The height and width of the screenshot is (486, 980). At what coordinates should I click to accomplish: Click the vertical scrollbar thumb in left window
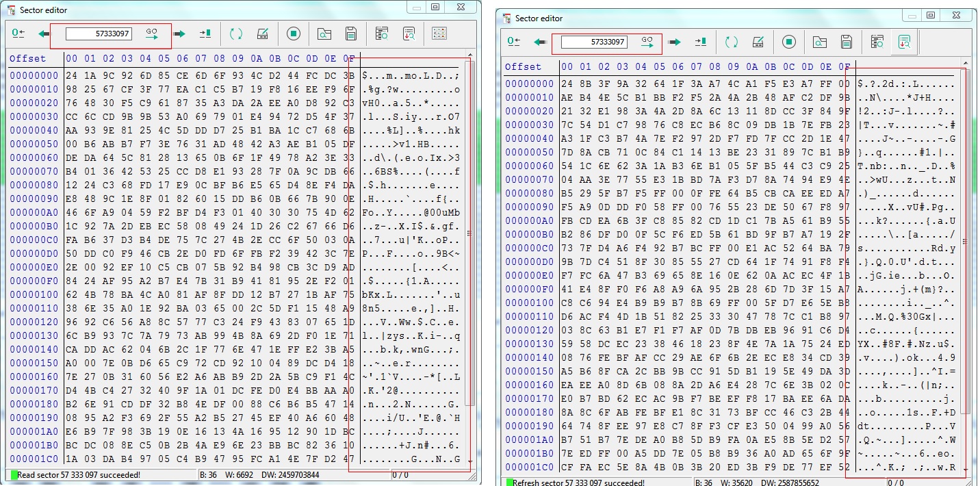click(469, 233)
